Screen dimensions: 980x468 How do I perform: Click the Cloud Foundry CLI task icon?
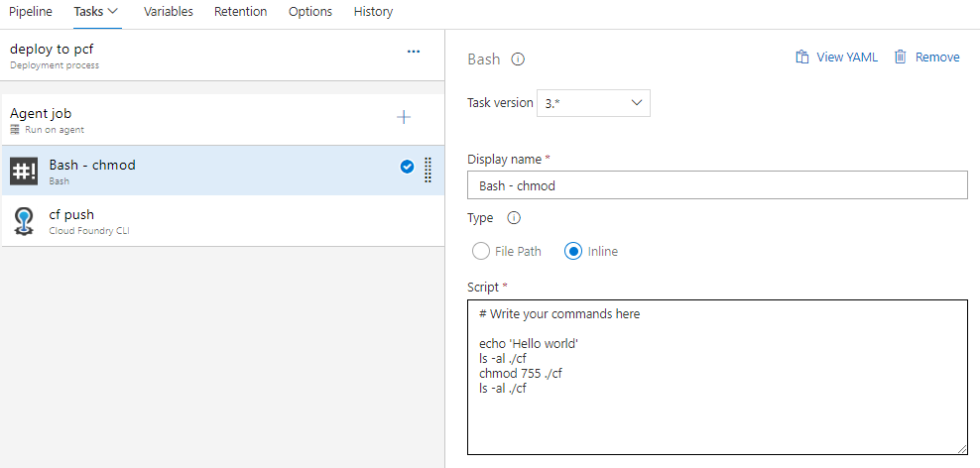coord(25,220)
